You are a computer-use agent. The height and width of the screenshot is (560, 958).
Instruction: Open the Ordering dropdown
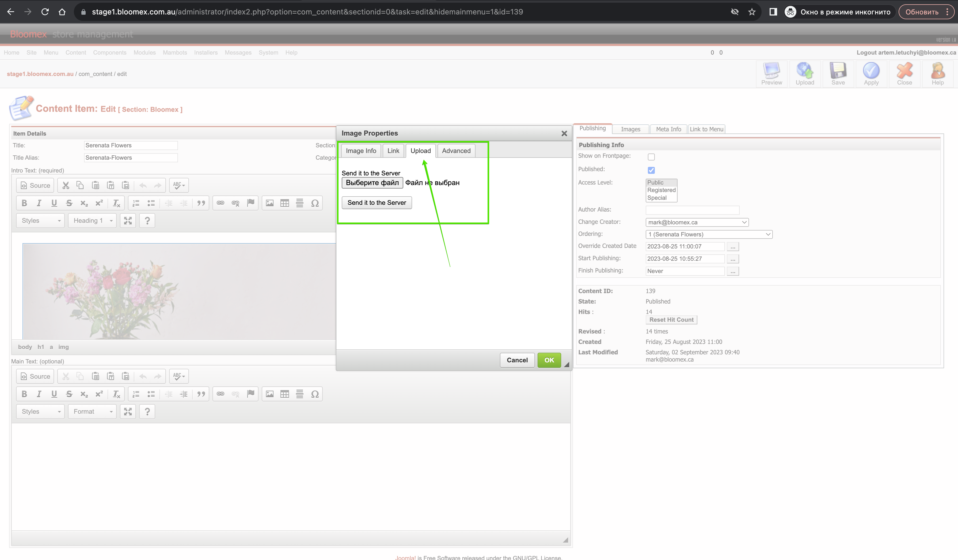point(709,235)
